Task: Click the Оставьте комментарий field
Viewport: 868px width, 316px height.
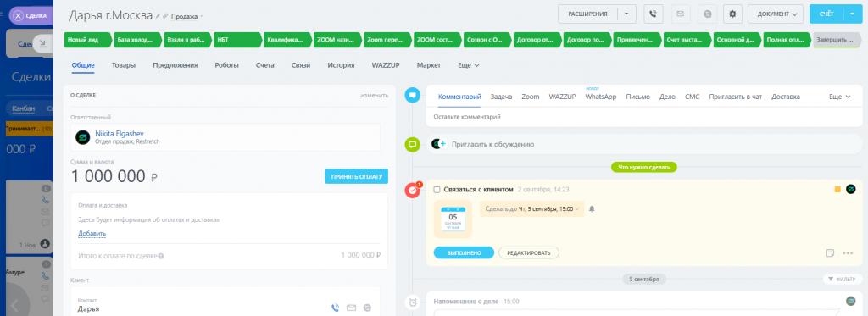Action: (x=644, y=117)
